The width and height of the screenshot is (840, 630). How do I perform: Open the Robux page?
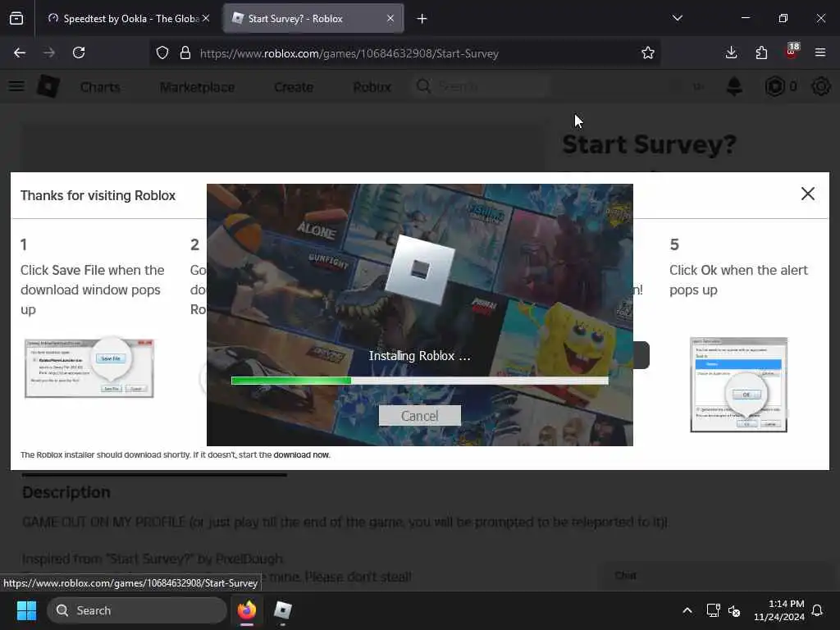point(372,87)
